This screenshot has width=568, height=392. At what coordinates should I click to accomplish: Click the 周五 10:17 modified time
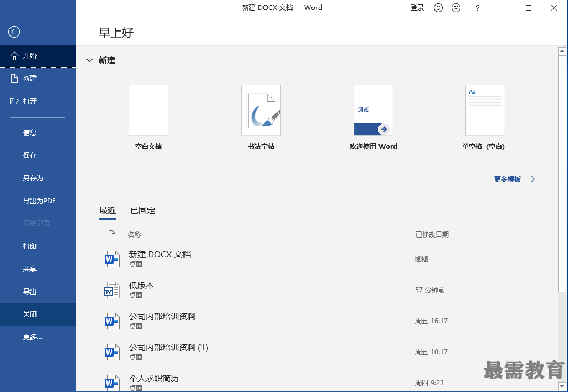pyautogui.click(x=431, y=352)
